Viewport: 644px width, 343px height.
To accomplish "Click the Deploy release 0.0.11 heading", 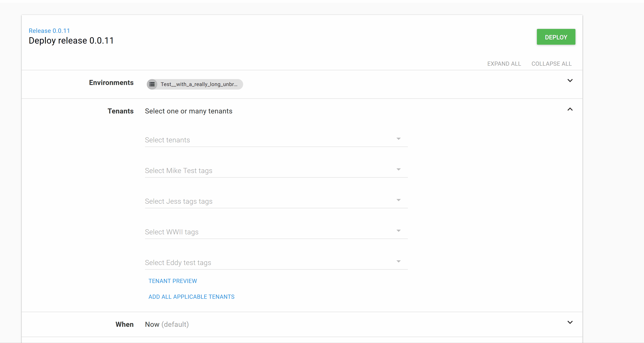I will [x=71, y=40].
